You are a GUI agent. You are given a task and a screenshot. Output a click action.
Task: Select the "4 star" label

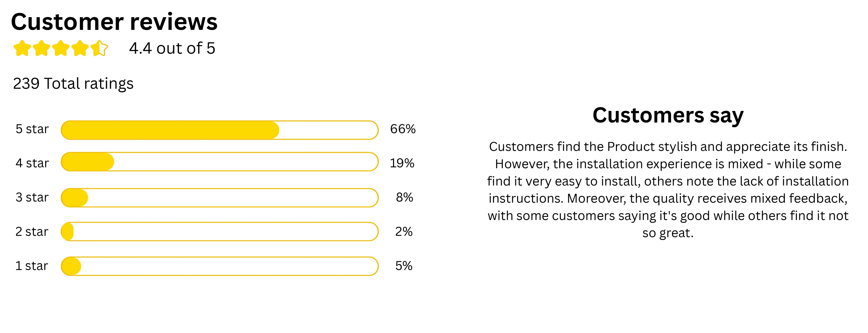pyautogui.click(x=32, y=163)
